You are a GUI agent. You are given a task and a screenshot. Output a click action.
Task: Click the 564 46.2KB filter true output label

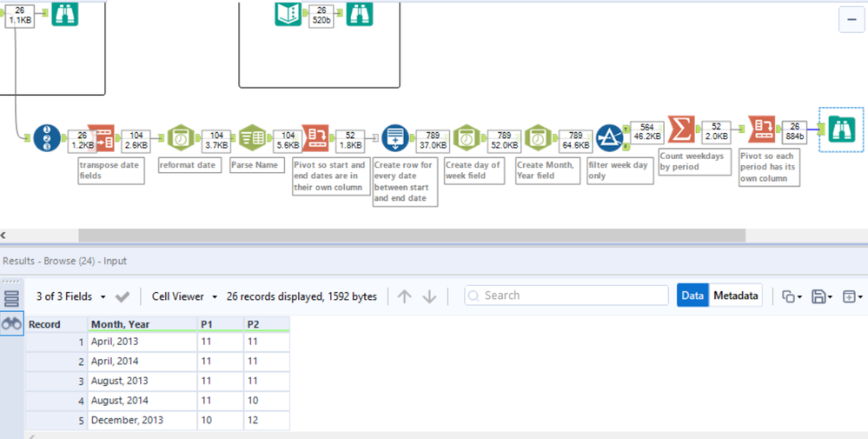pyautogui.click(x=646, y=132)
